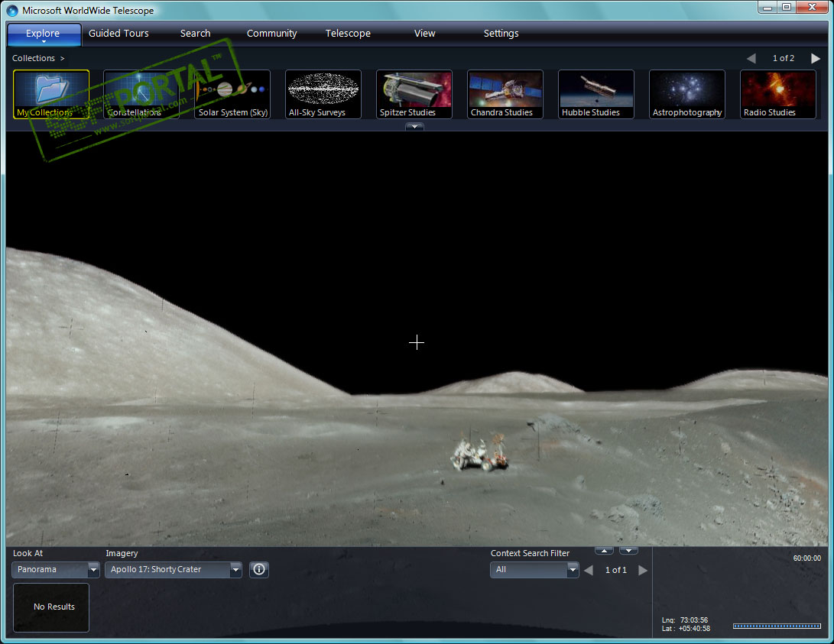Image resolution: width=834 pixels, height=644 pixels.
Task: Open the Hubble Studies collection
Action: pyautogui.click(x=596, y=94)
